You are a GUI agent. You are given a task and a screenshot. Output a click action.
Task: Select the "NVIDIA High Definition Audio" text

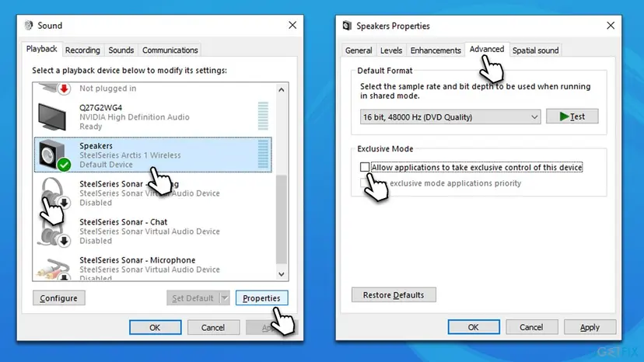[135, 117]
